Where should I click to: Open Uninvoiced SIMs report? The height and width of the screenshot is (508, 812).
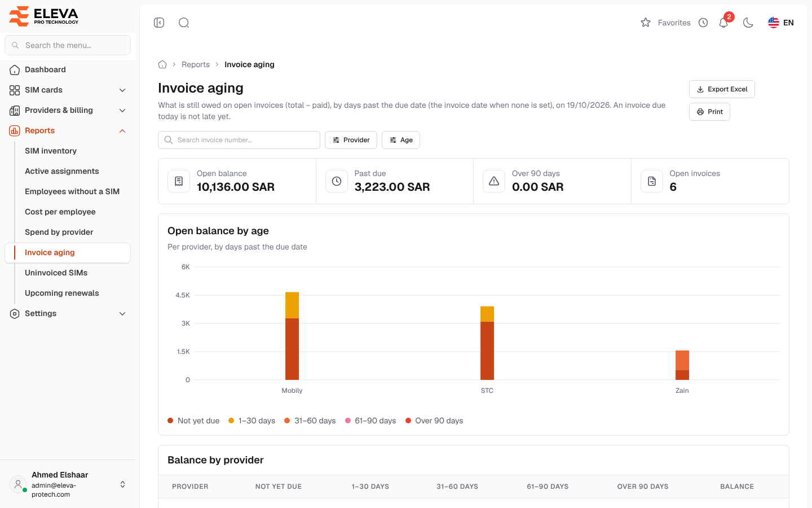tap(56, 273)
